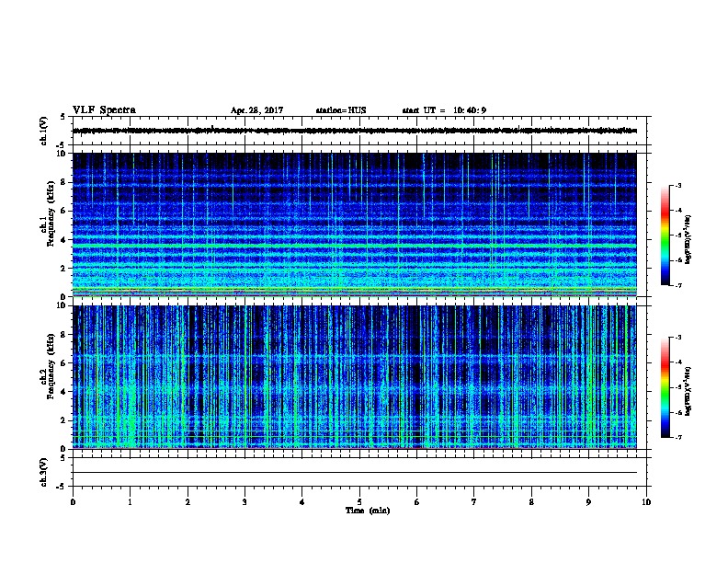This screenshot has height=563, width=728.
Task: Click inside the ch.2 spectrogram panel
Action: [355, 377]
